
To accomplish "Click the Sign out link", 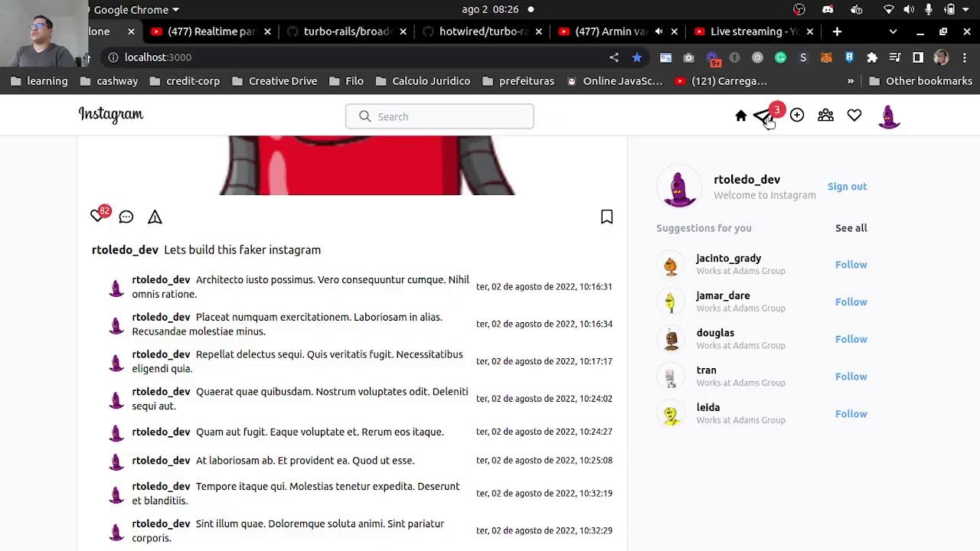I will tap(847, 187).
